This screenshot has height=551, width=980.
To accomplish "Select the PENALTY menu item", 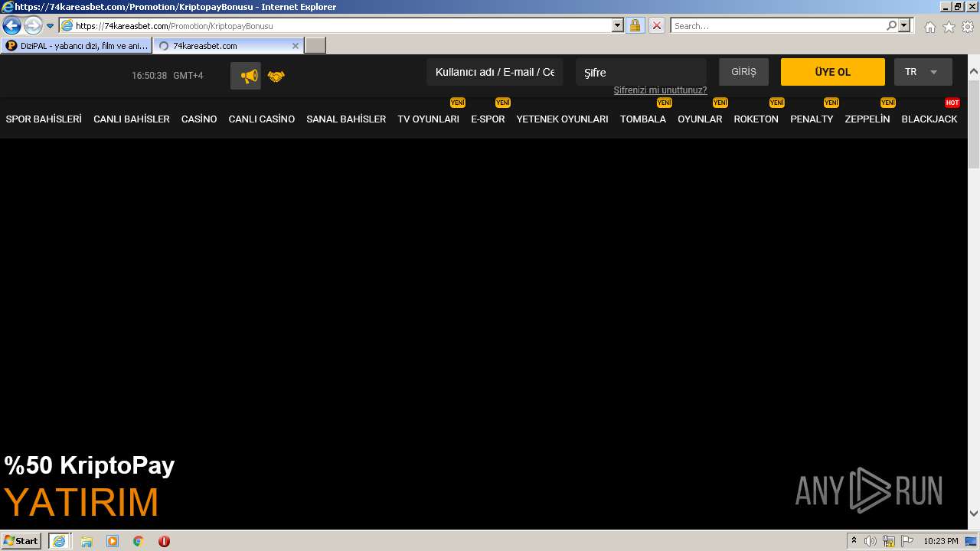I will 812,119.
